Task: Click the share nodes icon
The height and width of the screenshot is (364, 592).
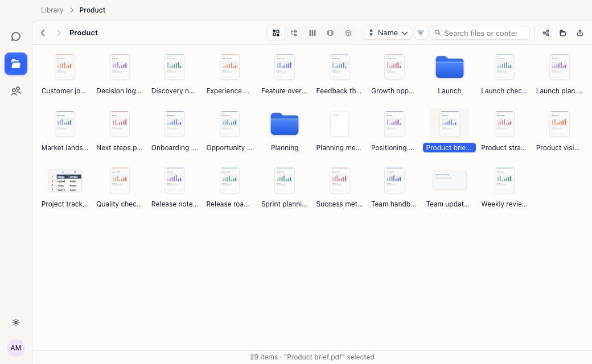Action: [x=545, y=33]
